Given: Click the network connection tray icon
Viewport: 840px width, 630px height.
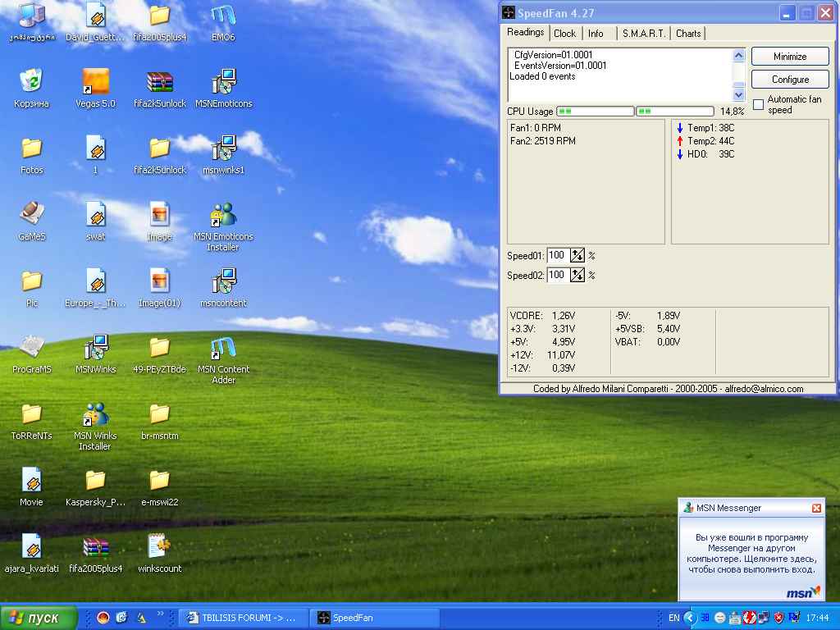Looking at the screenshot, I should tap(763, 618).
